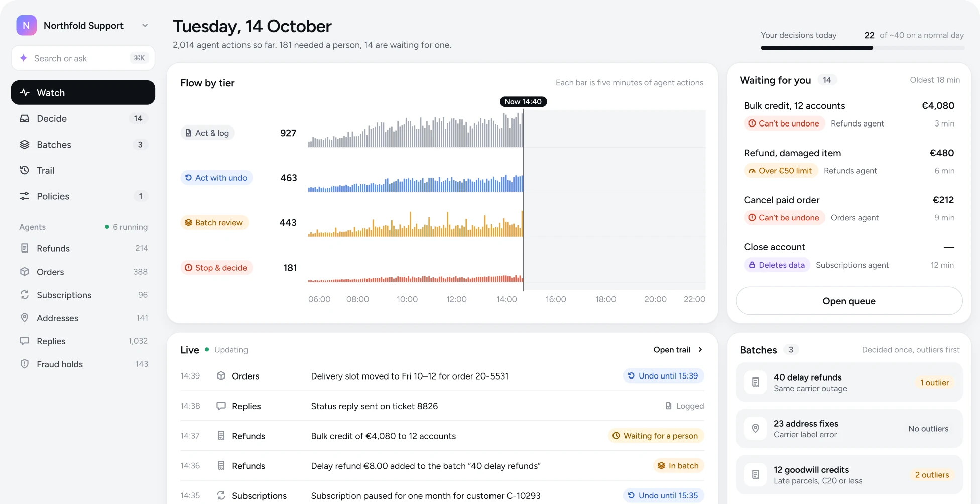
Task: Select the Stop & decide tier chip
Action: (216, 268)
